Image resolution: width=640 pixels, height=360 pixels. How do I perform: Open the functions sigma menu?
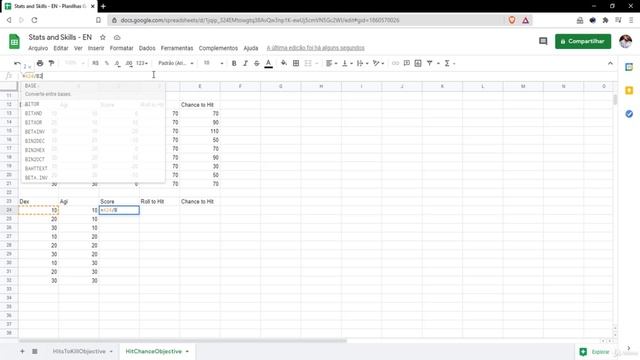(449, 63)
